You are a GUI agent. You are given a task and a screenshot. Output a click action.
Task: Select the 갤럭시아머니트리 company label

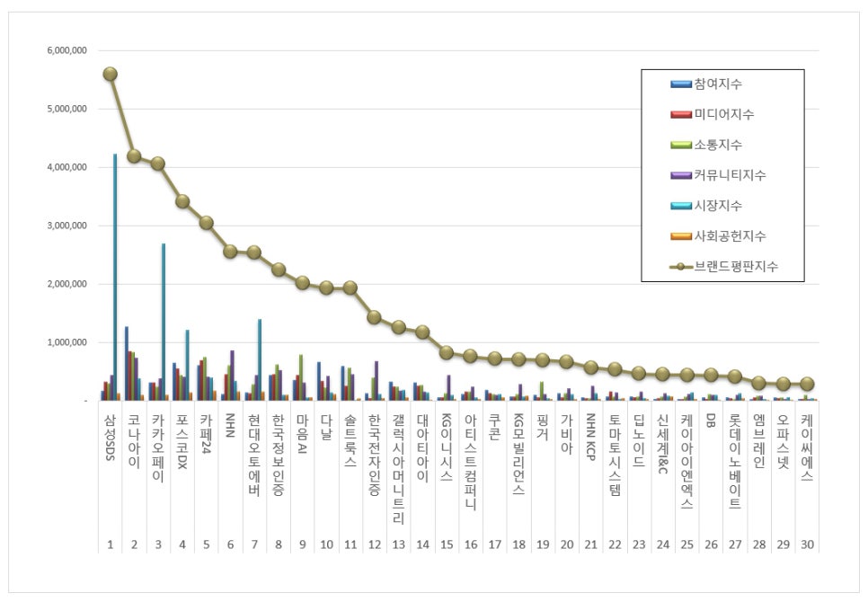pyautogui.click(x=399, y=469)
